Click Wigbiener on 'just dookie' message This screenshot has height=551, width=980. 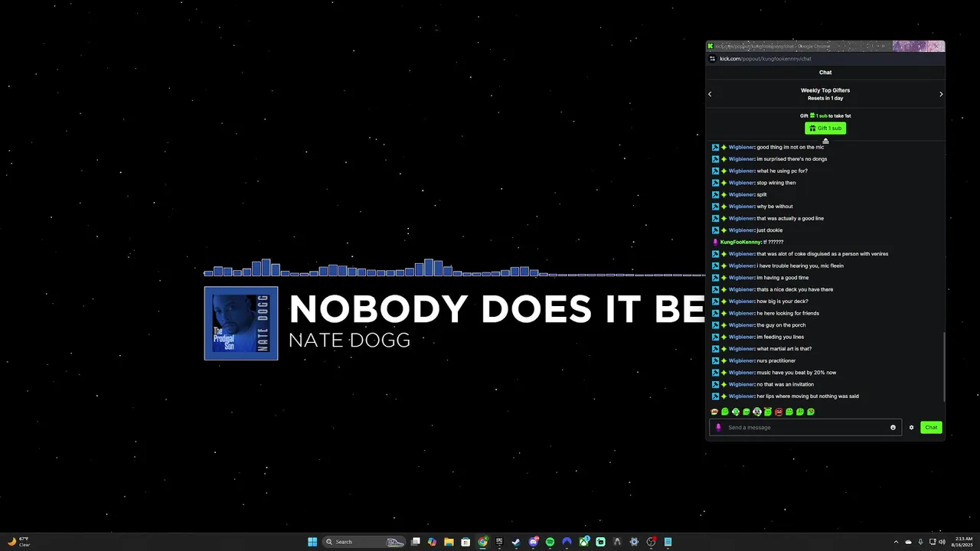click(741, 230)
